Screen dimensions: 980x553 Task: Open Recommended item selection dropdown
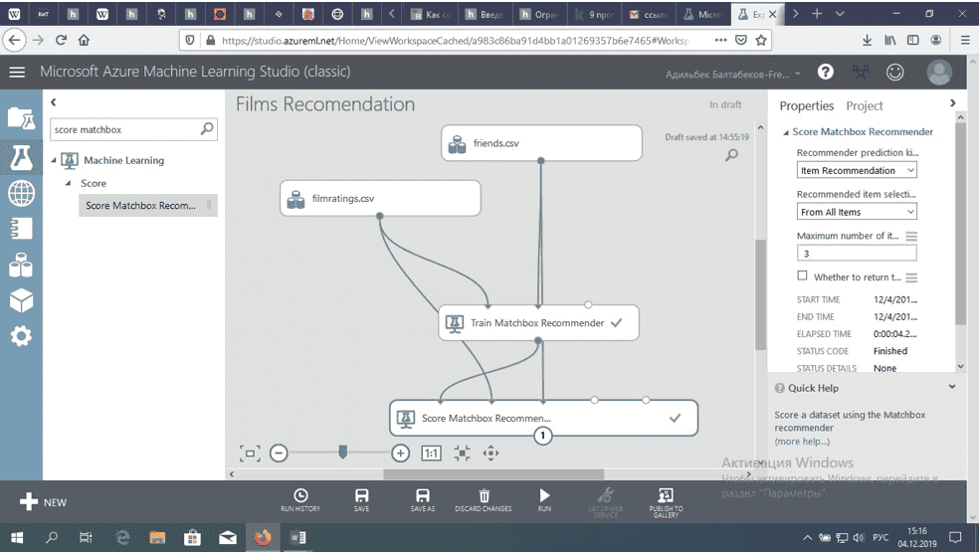pos(857,212)
